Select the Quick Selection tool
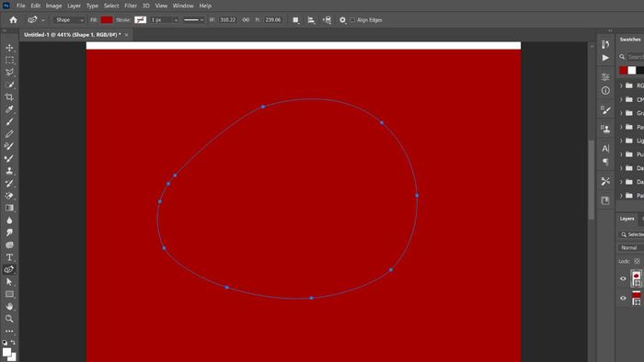The width and height of the screenshot is (644, 362). [9, 85]
